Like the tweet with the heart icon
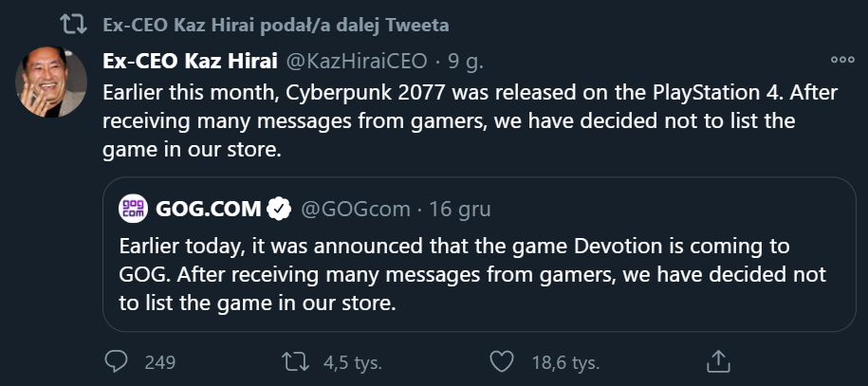868x386 pixels. (x=501, y=361)
